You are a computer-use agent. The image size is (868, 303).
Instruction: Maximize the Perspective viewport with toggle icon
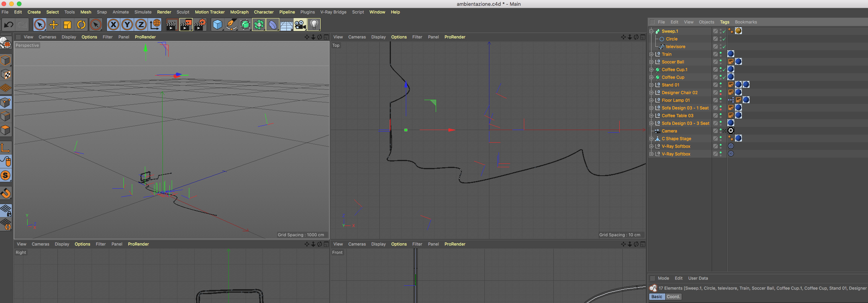click(326, 37)
